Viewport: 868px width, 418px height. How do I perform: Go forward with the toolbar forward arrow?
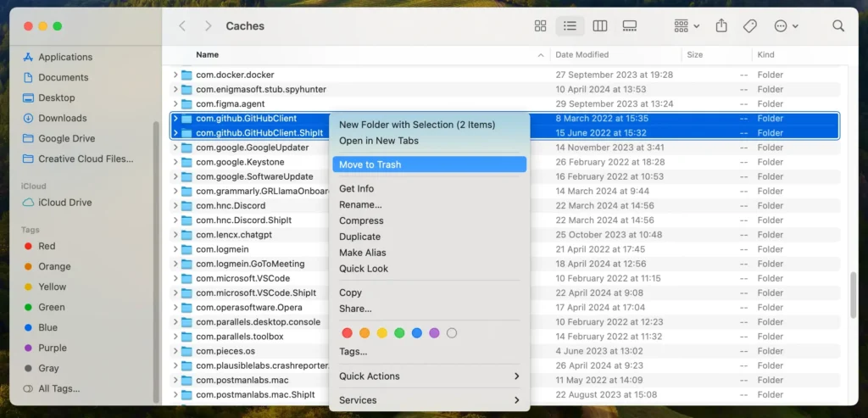209,26
